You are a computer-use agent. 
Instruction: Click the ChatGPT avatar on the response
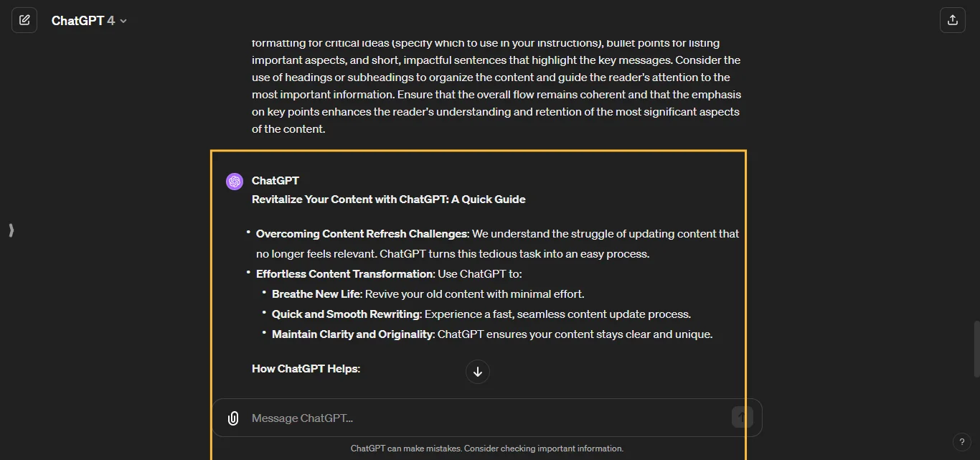[x=234, y=181]
